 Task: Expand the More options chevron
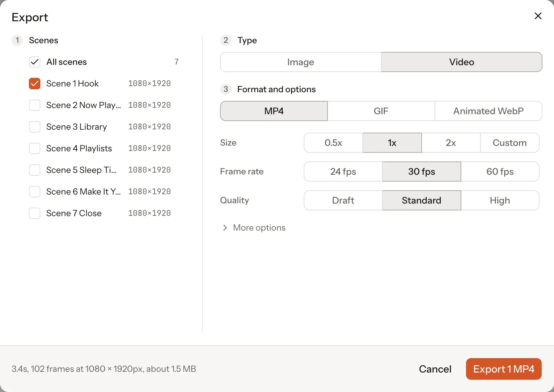(225, 228)
